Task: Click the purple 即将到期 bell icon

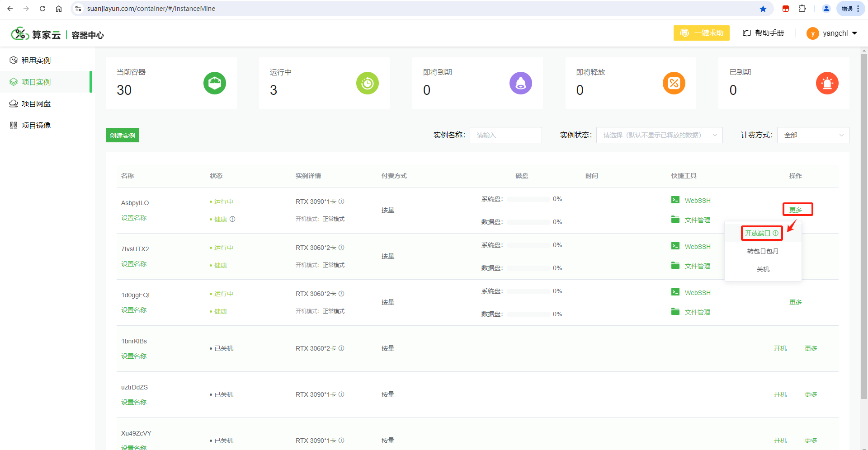Action: pos(521,83)
